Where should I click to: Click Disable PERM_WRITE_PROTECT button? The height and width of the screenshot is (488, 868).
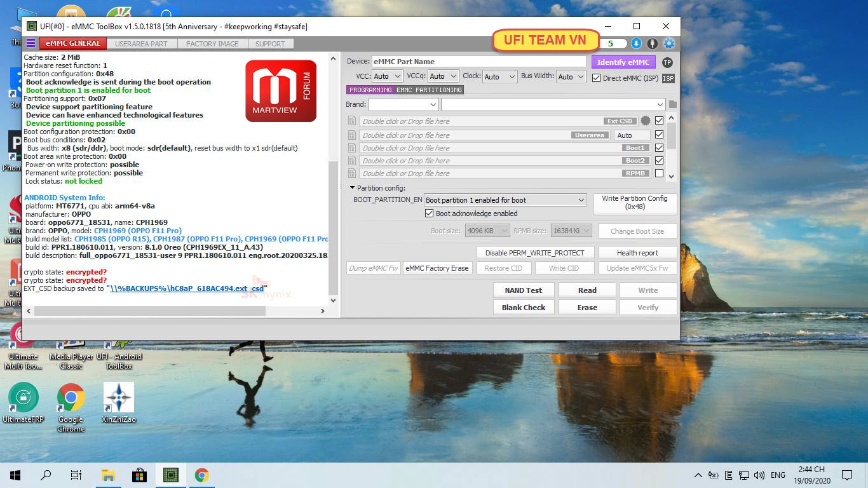[535, 253]
